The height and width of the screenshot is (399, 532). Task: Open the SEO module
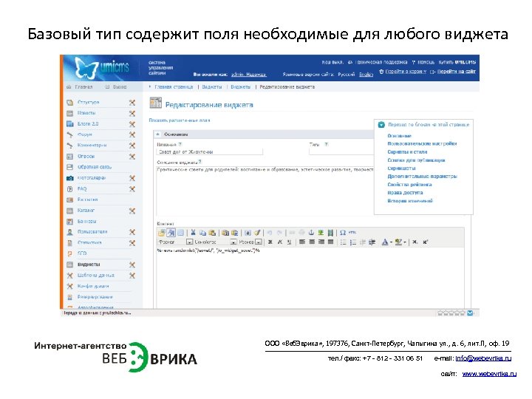pyautogui.click(x=82, y=253)
